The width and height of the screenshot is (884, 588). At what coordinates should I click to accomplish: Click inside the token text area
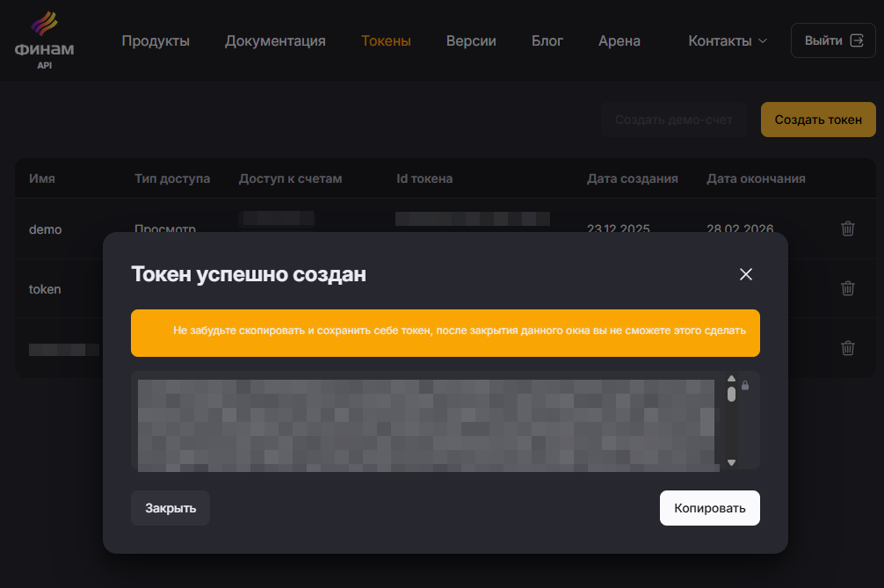422,419
